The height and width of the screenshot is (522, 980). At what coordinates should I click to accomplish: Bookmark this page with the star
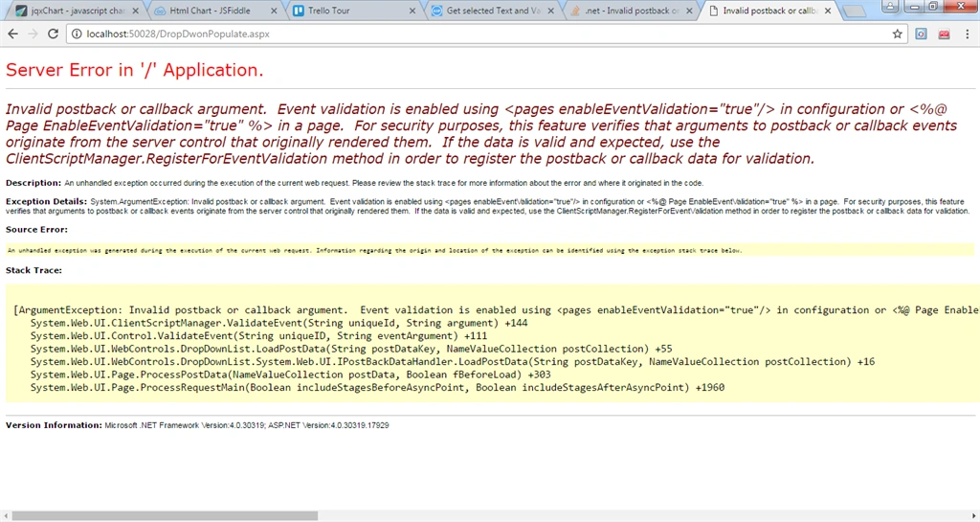tap(898, 34)
